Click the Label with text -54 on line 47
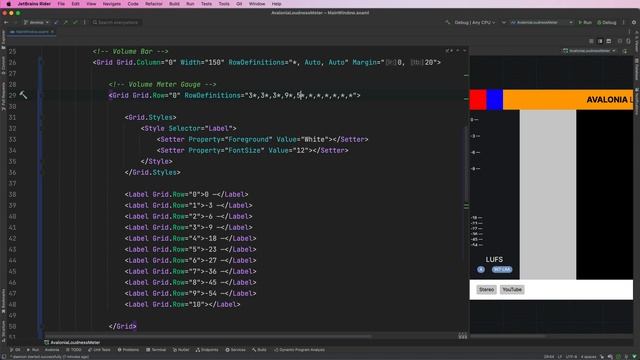Screen dimensions: 640x360 [x=191, y=293]
